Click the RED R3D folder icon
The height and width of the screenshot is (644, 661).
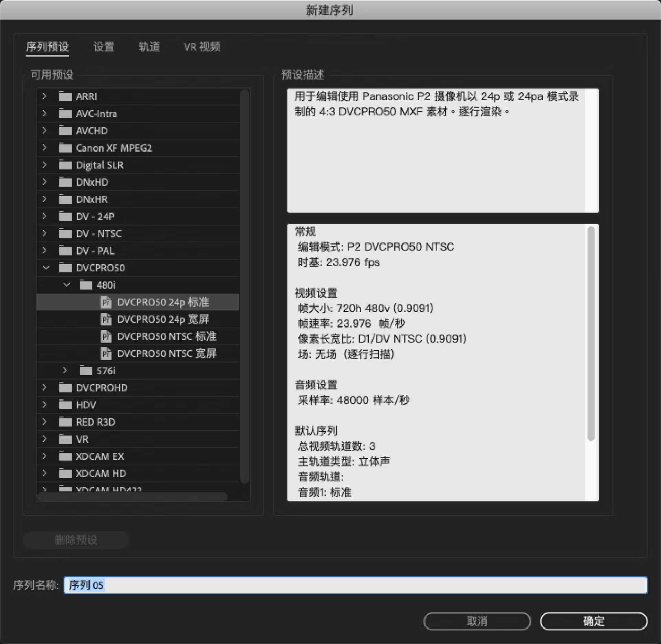pos(65,422)
